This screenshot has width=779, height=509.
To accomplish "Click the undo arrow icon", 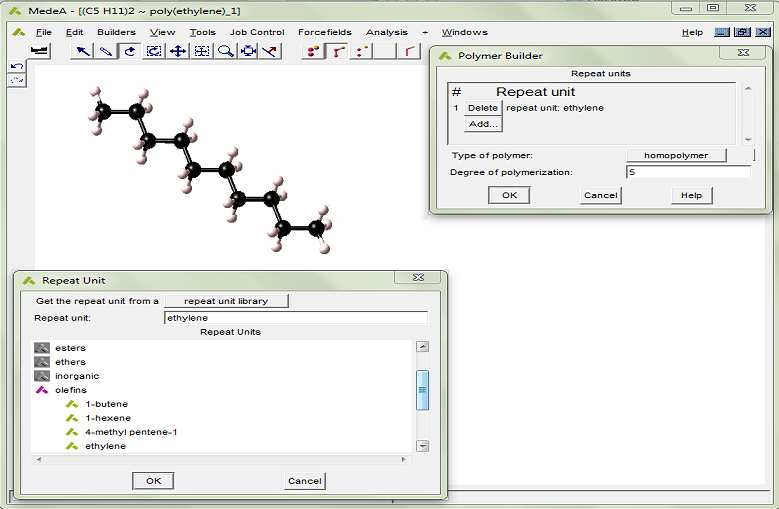I will click(17, 67).
